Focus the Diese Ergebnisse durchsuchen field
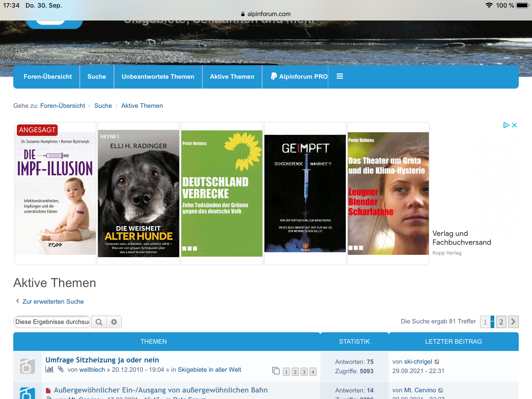 (x=52, y=322)
